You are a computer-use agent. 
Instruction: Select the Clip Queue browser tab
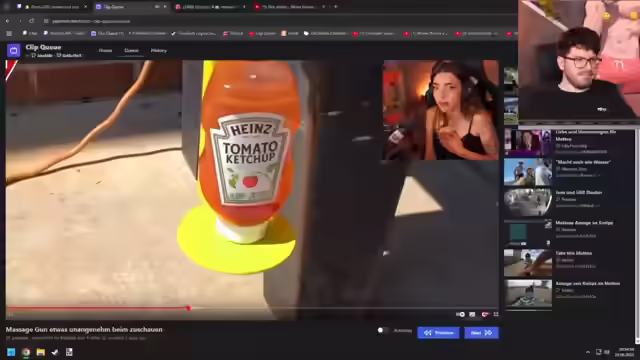point(126,7)
